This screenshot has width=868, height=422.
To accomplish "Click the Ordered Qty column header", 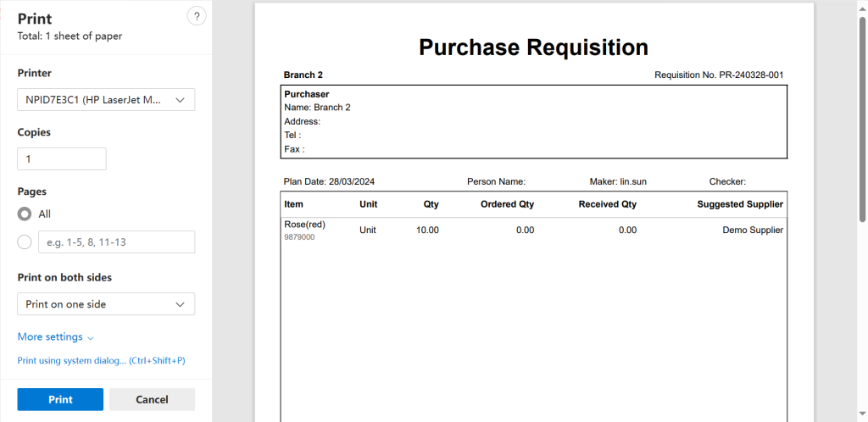I will tap(507, 204).
